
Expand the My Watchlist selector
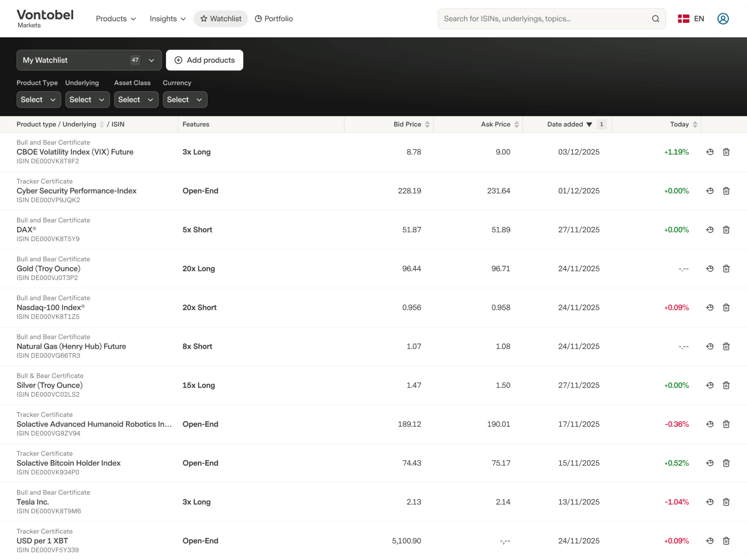point(89,60)
